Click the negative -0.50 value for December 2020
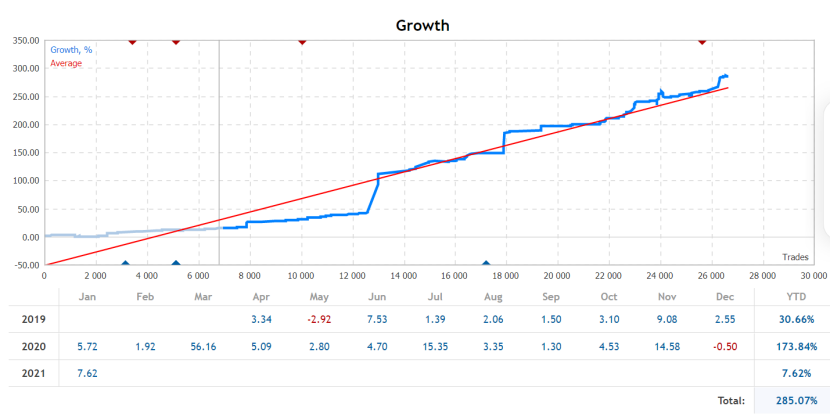Screen dimensions: 831x418 723,347
